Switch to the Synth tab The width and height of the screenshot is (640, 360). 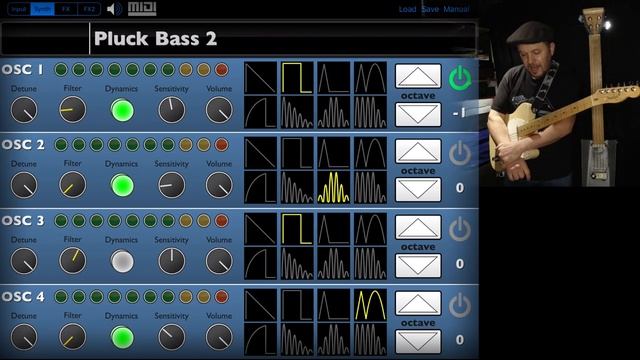click(42, 9)
